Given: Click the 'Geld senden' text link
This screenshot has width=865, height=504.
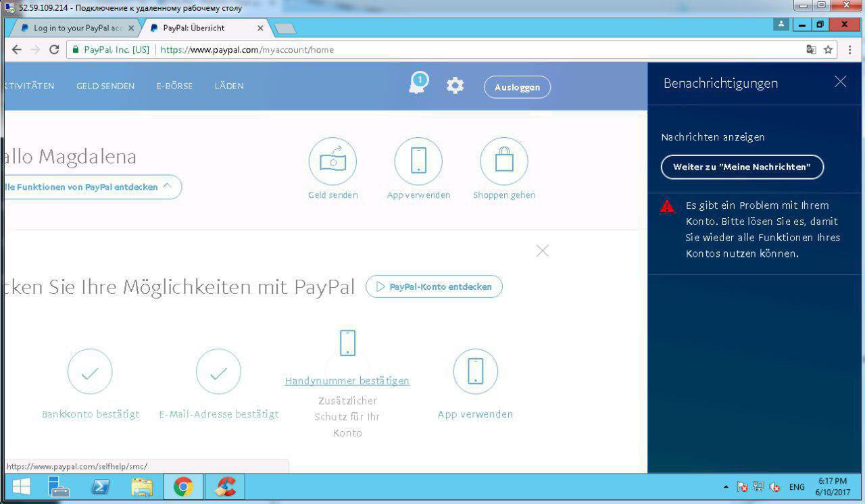Looking at the screenshot, I should [x=332, y=195].
